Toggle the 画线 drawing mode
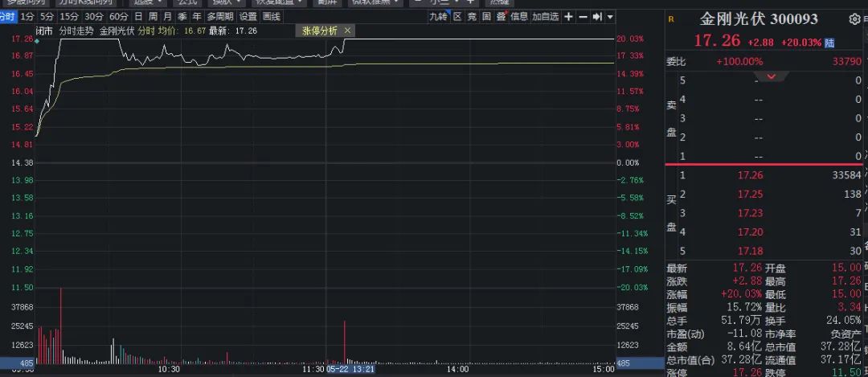 [x=272, y=16]
